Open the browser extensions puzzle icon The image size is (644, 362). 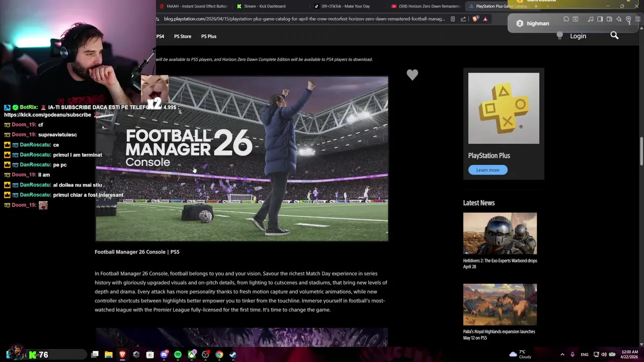pyautogui.click(x=566, y=19)
